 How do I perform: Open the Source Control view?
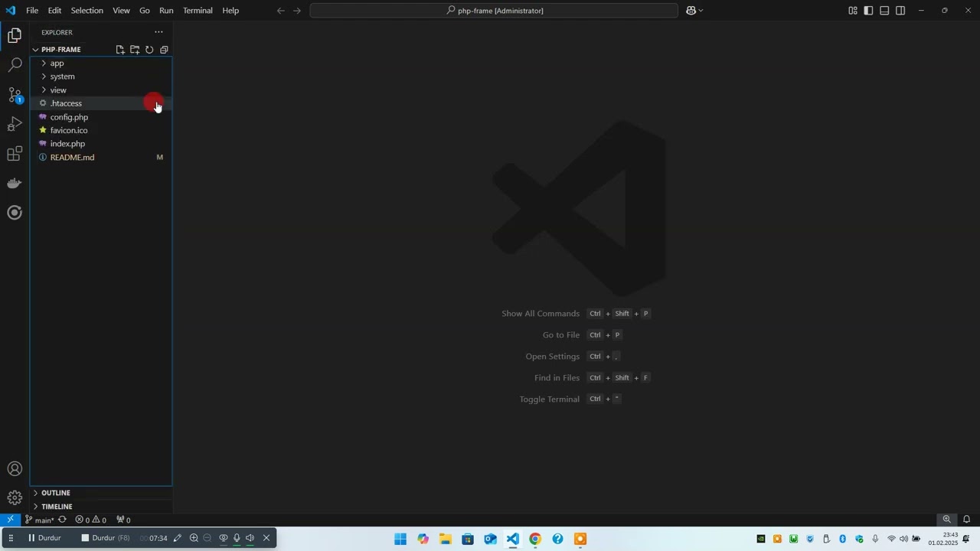click(15, 95)
